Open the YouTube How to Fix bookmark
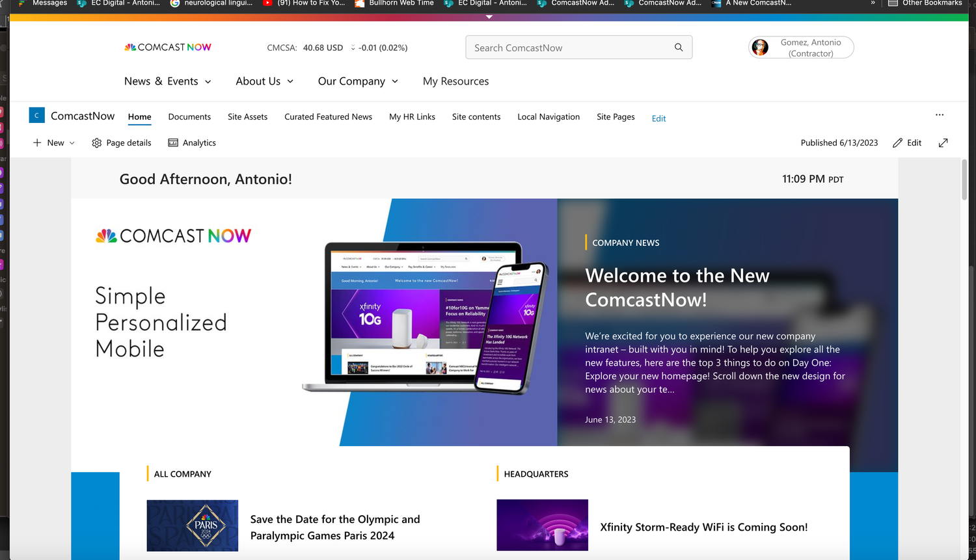Screen dimensions: 976x560 click(x=304, y=3)
